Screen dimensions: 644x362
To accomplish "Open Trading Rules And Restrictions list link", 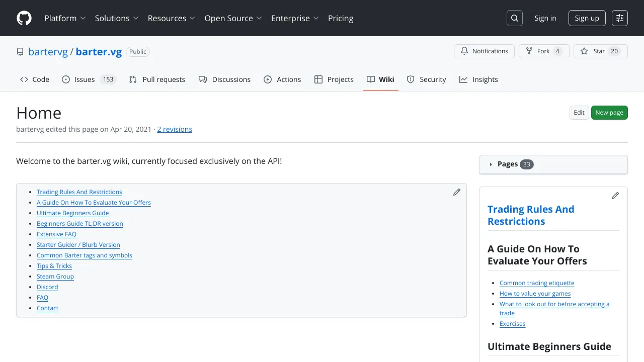I will (79, 192).
